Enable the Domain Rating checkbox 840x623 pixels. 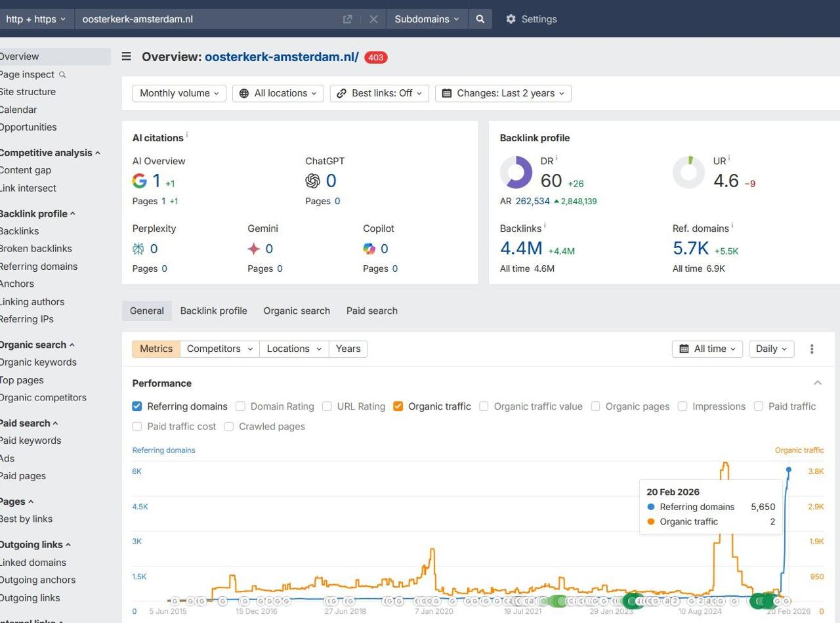pyautogui.click(x=241, y=406)
